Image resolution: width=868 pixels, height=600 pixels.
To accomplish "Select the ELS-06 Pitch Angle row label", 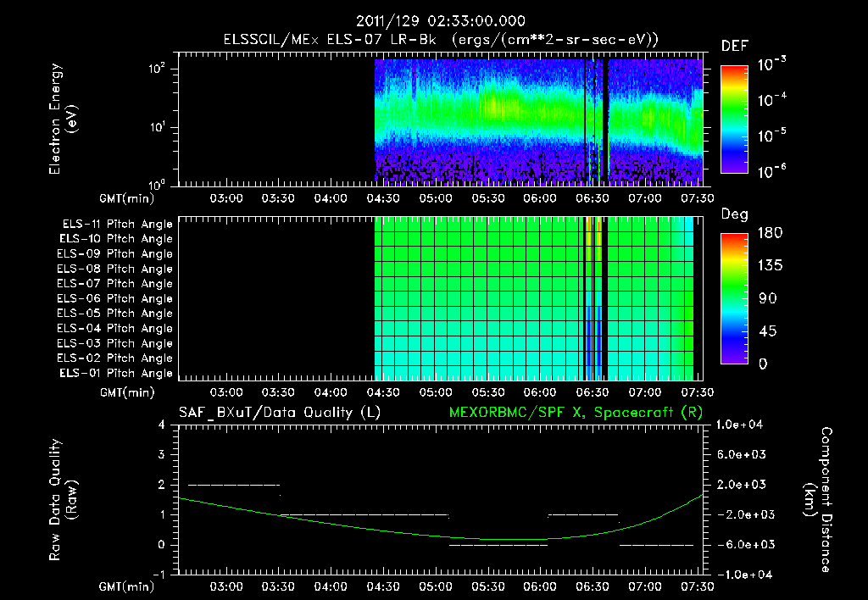I will (x=115, y=299).
